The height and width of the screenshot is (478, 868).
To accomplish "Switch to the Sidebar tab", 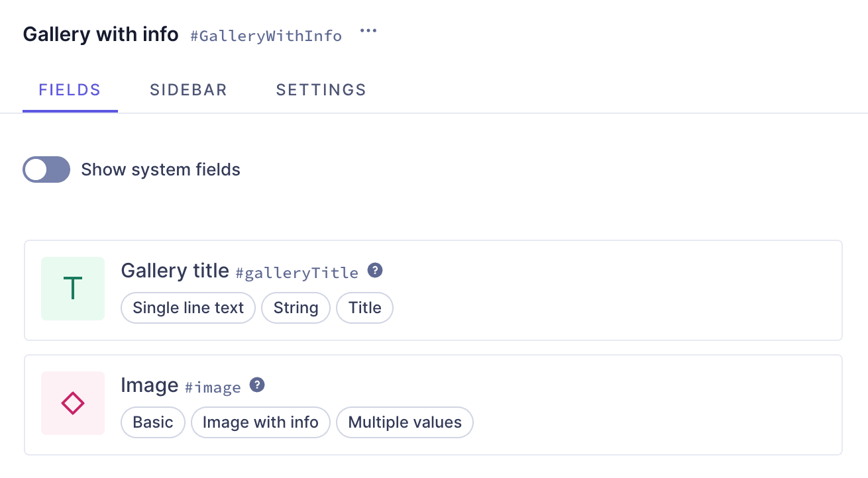I will (x=188, y=90).
